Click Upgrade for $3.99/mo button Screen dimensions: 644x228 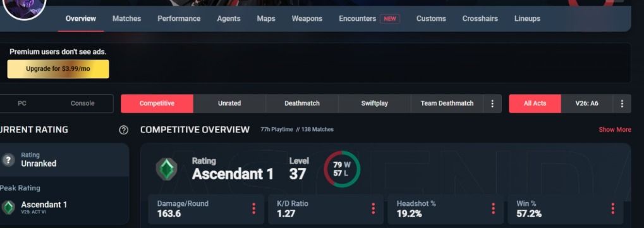click(x=58, y=69)
